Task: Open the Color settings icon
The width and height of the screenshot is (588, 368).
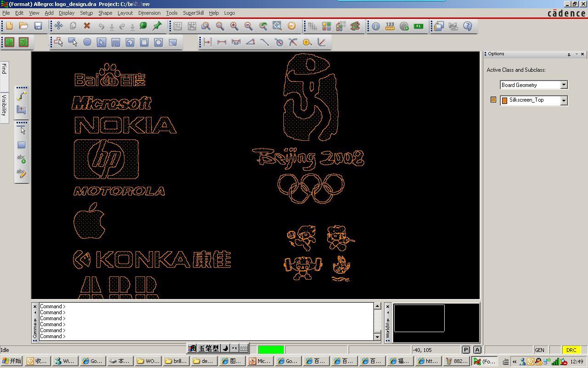Action: point(327,26)
